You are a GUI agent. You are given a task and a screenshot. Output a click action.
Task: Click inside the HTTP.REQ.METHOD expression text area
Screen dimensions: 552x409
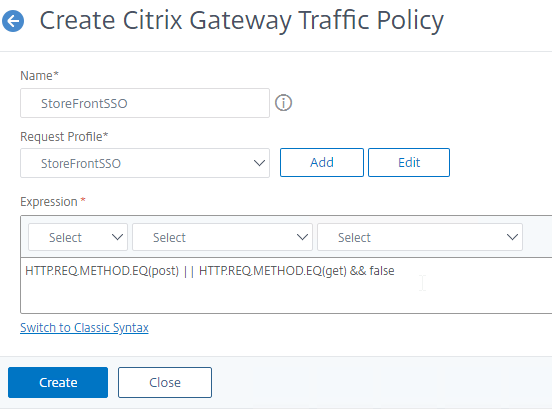click(x=286, y=285)
